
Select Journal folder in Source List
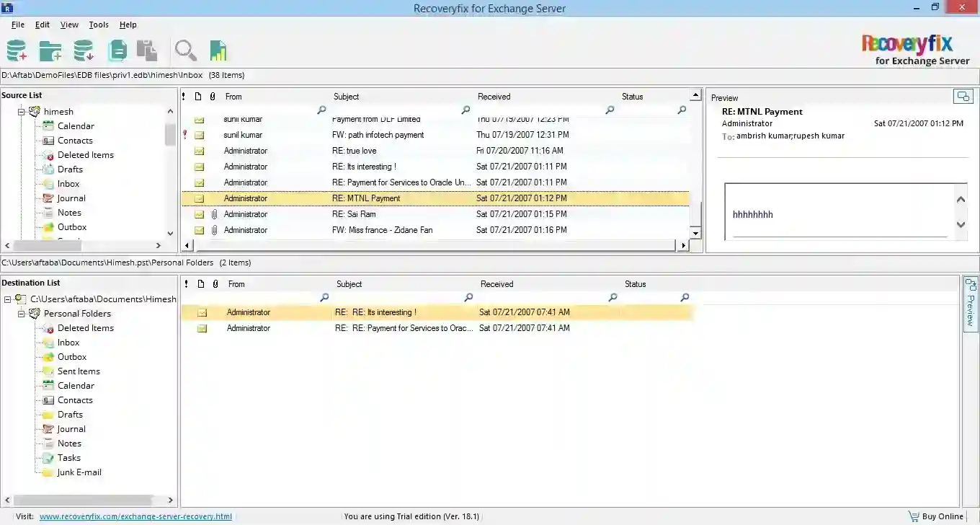71,198
